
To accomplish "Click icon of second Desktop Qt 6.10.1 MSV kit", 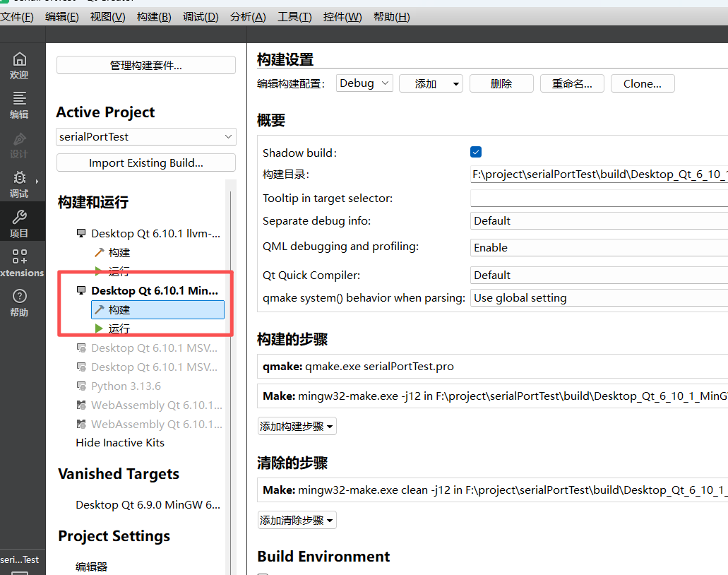I will pyautogui.click(x=81, y=367).
